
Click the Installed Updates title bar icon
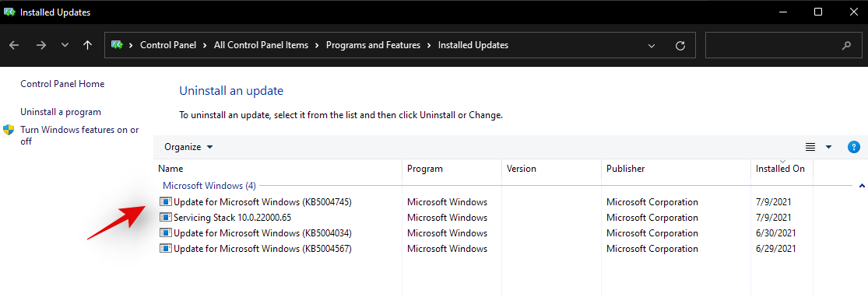point(9,12)
